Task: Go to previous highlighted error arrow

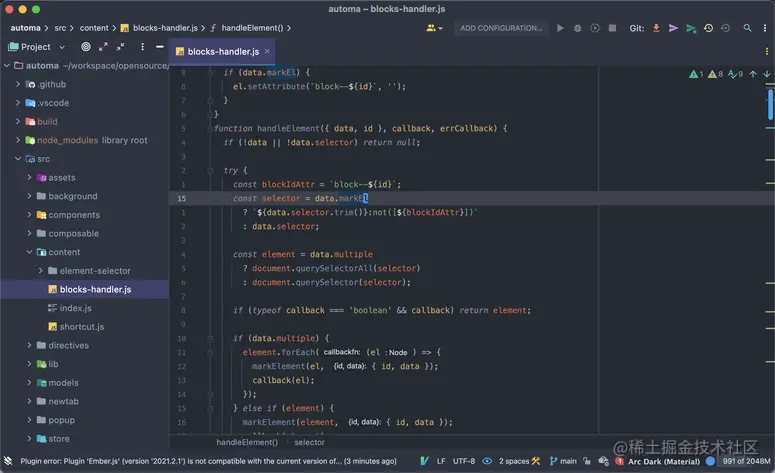Action: (753, 74)
